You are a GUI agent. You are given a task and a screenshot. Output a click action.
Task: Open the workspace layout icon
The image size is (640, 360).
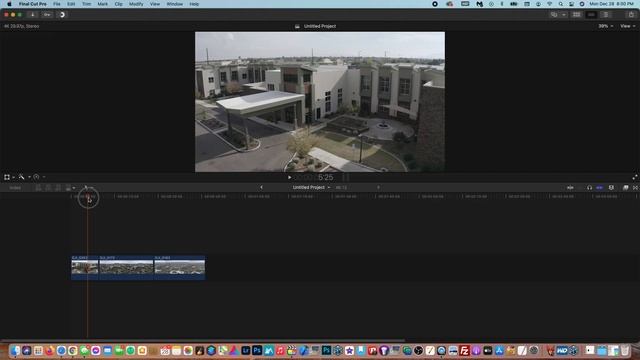[x=554, y=15]
